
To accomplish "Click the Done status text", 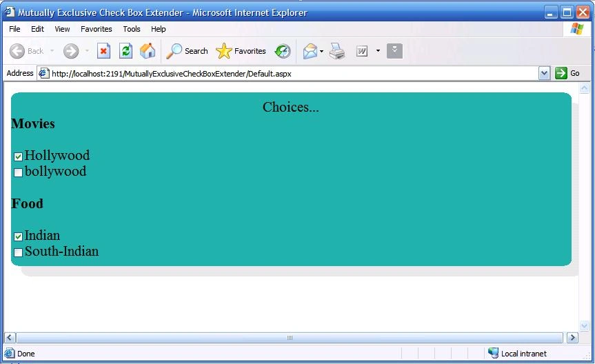I will (x=26, y=354).
